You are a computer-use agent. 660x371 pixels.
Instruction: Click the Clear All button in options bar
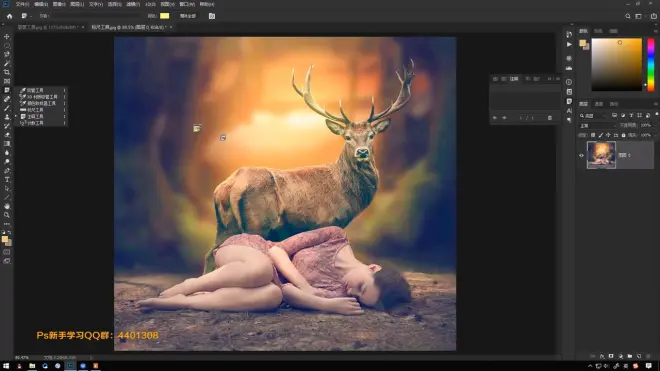(x=188, y=16)
